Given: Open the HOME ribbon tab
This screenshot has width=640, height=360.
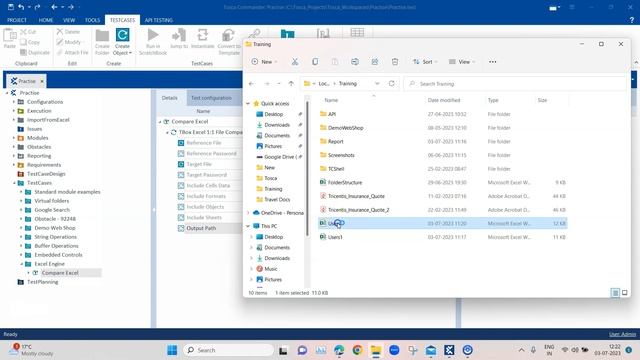Looking at the screenshot, I should click(x=46, y=20).
